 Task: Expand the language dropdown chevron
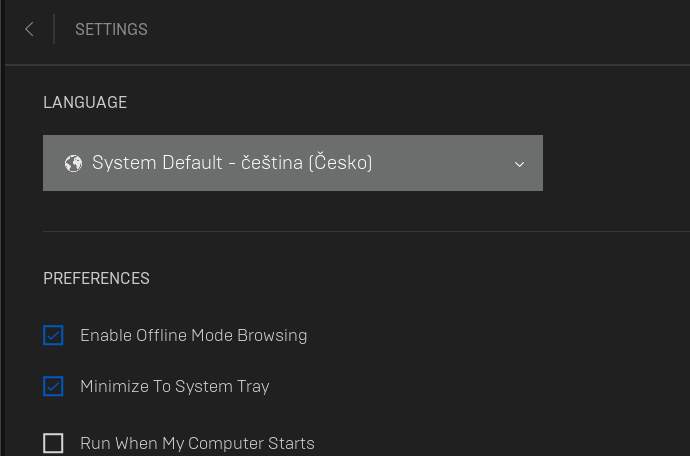click(x=519, y=164)
